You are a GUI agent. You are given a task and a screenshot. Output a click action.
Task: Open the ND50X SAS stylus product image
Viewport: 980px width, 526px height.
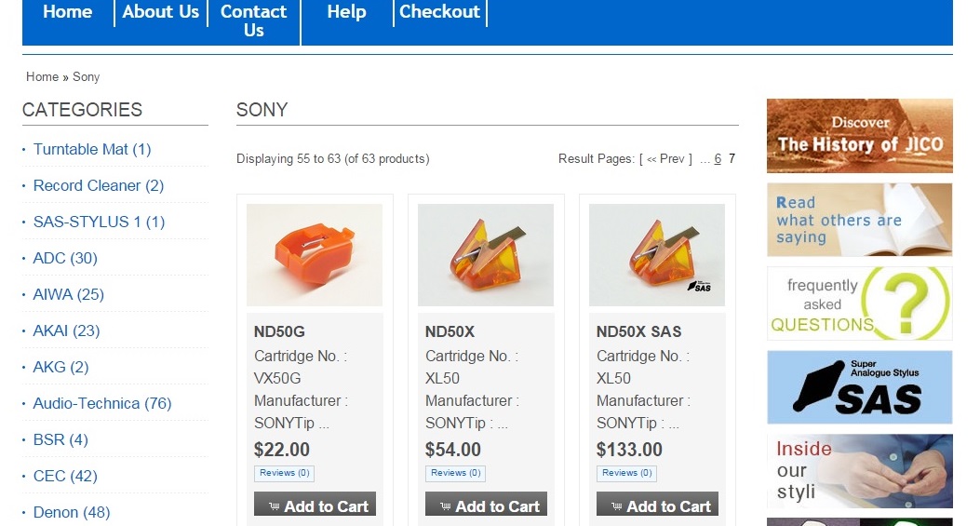(x=657, y=255)
